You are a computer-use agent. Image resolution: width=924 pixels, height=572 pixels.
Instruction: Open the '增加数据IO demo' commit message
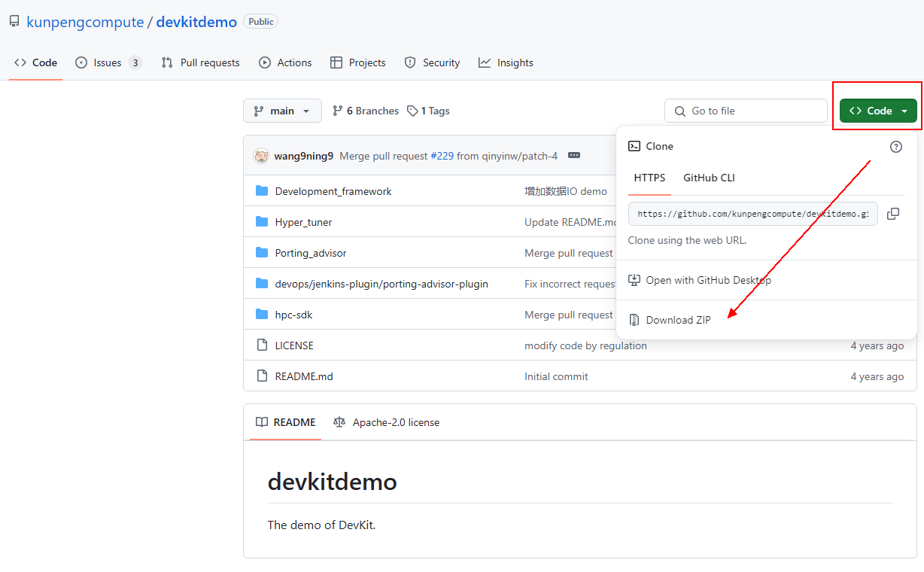pyautogui.click(x=566, y=191)
